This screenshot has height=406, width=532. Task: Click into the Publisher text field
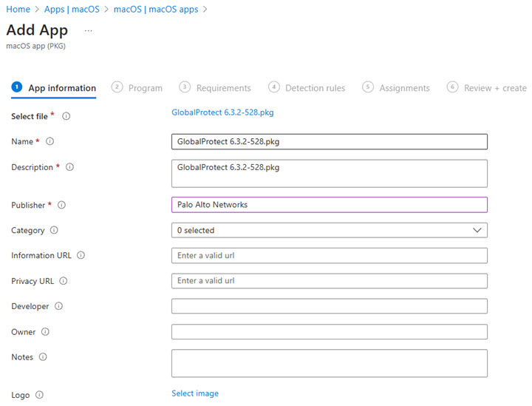tap(329, 205)
